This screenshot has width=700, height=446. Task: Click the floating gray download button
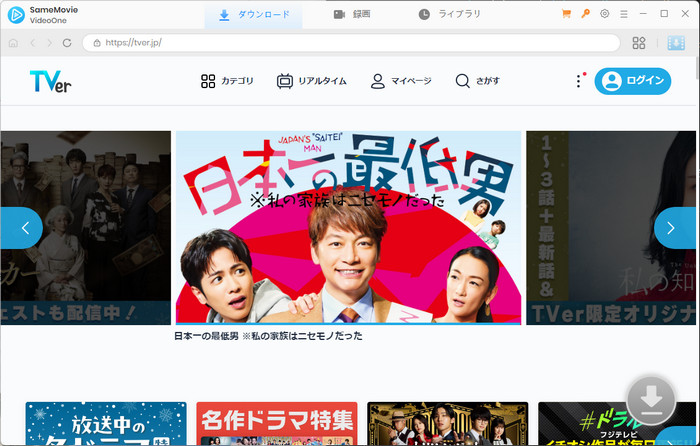651,400
